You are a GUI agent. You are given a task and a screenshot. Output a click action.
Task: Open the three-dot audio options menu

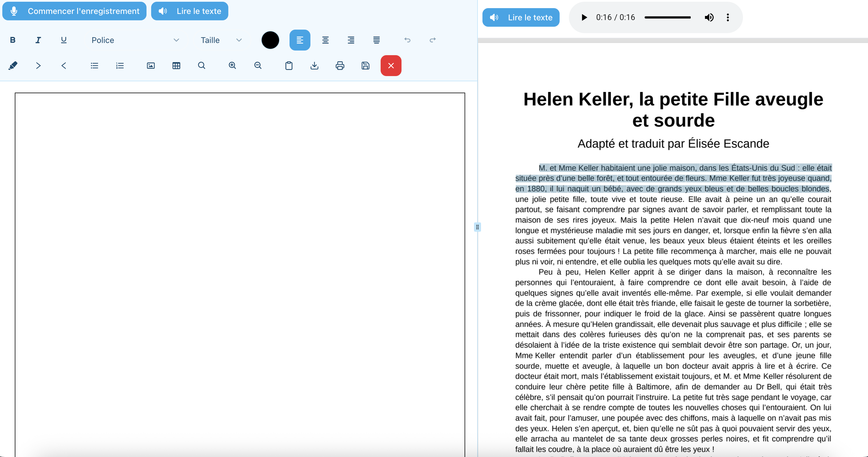click(x=728, y=17)
